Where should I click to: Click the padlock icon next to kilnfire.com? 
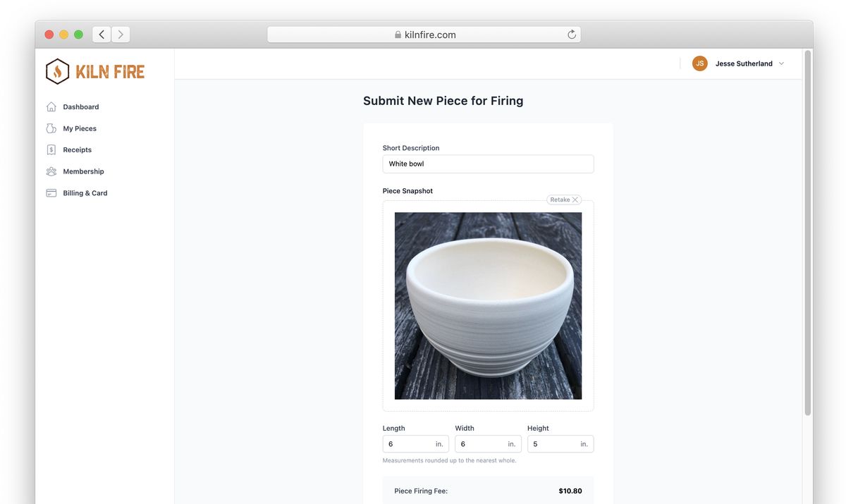(396, 33)
